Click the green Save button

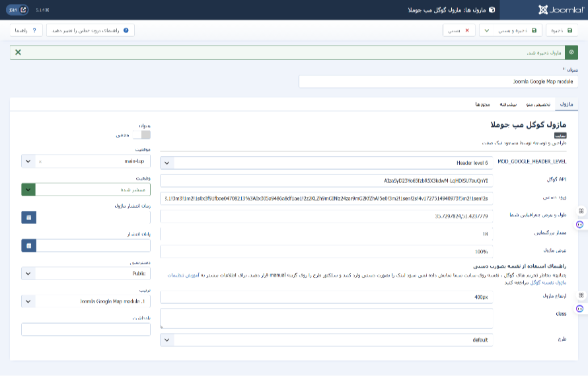click(x=562, y=30)
